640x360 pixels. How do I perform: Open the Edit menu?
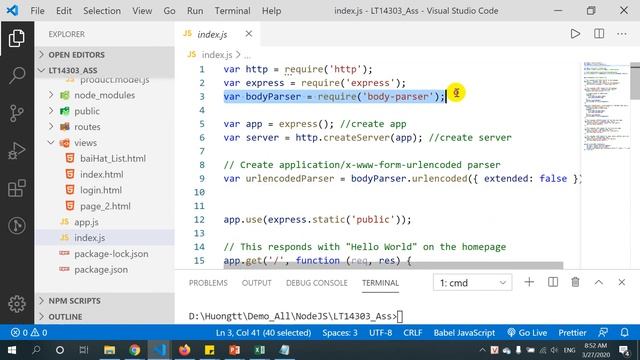point(64,11)
